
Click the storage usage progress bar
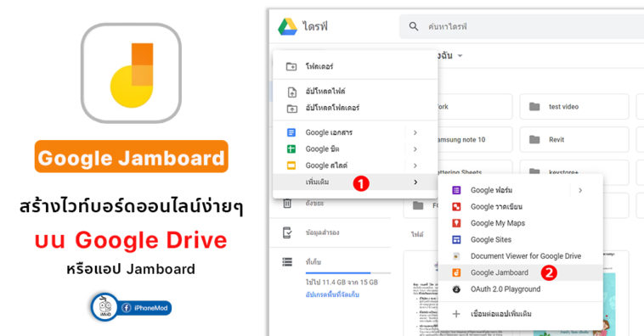[347, 273]
